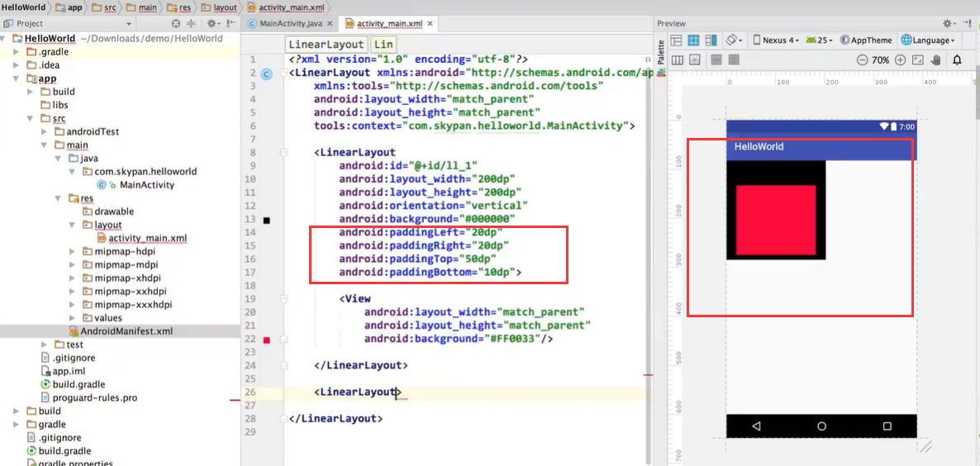Click the class gutter icon on line 2
The height and width of the screenshot is (466, 980).
click(x=266, y=74)
